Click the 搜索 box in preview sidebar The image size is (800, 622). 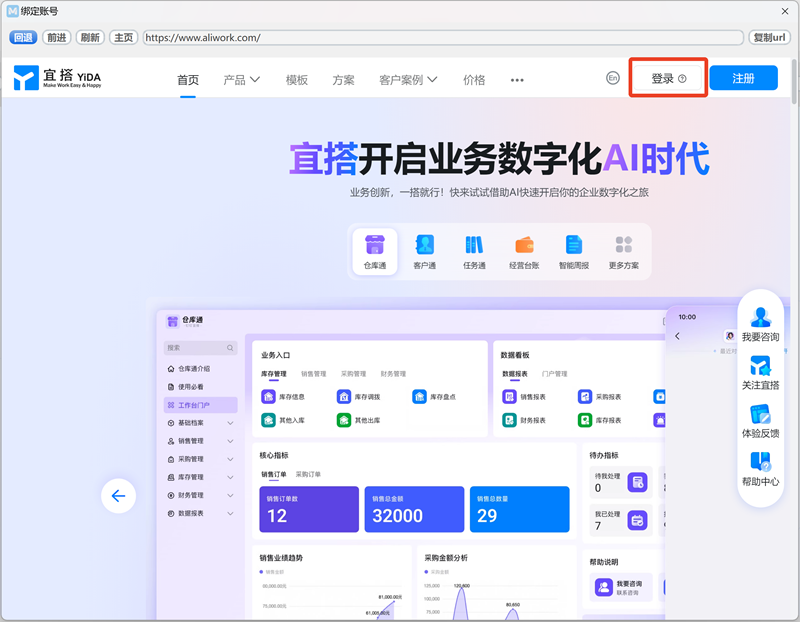[201, 347]
